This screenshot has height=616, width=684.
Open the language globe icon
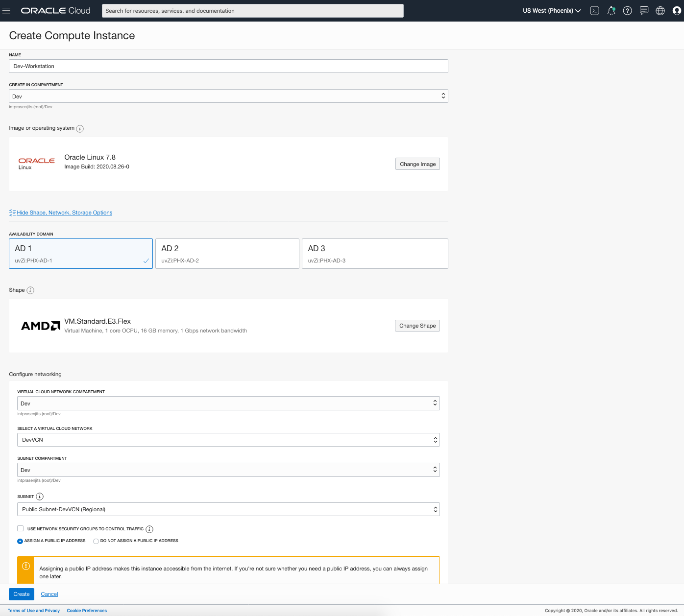click(660, 11)
